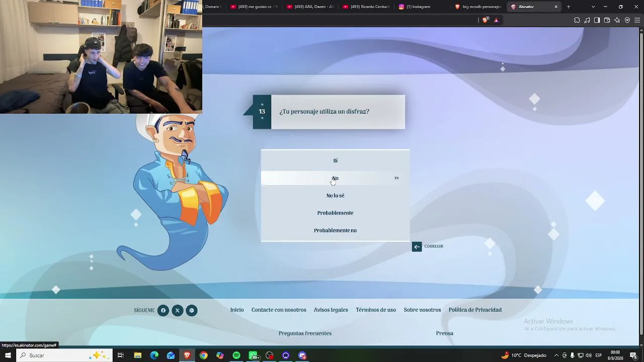Click the Brave Shields icon
This screenshot has width=644, height=362.
tap(485, 20)
